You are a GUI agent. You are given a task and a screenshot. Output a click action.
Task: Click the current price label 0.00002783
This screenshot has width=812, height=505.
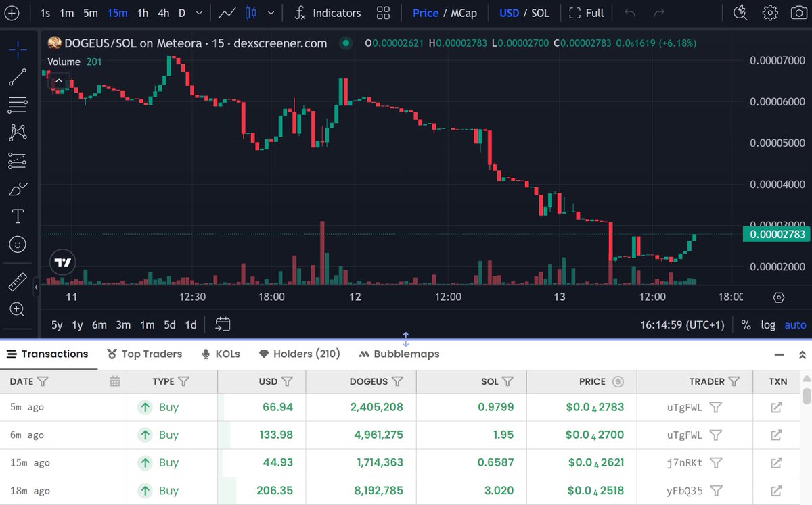[x=776, y=234]
